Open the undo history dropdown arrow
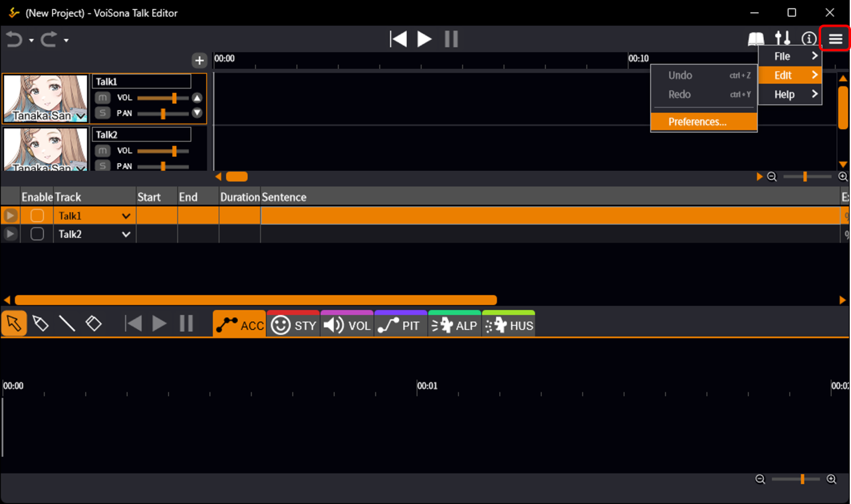The height and width of the screenshot is (504, 851). (x=31, y=41)
